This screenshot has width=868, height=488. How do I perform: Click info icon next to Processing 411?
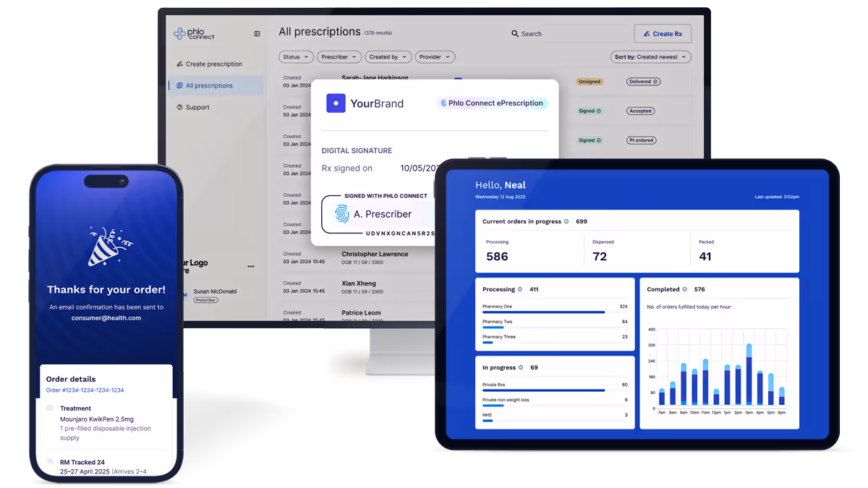(520, 289)
